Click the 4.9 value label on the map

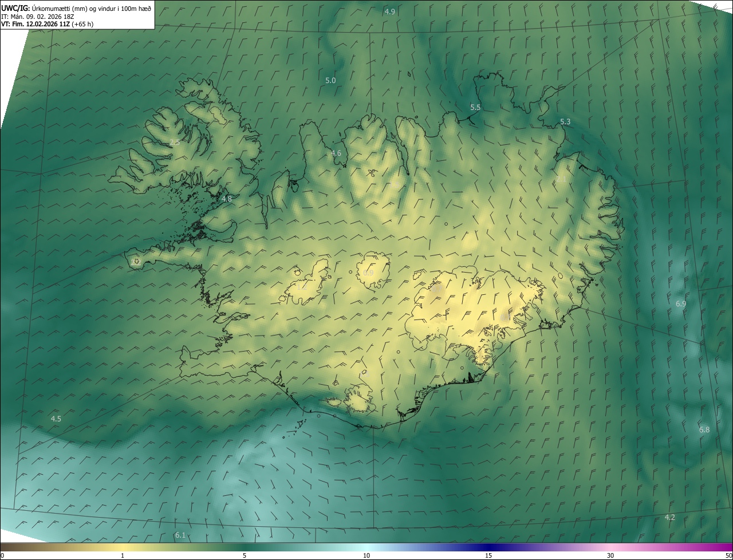(x=389, y=11)
